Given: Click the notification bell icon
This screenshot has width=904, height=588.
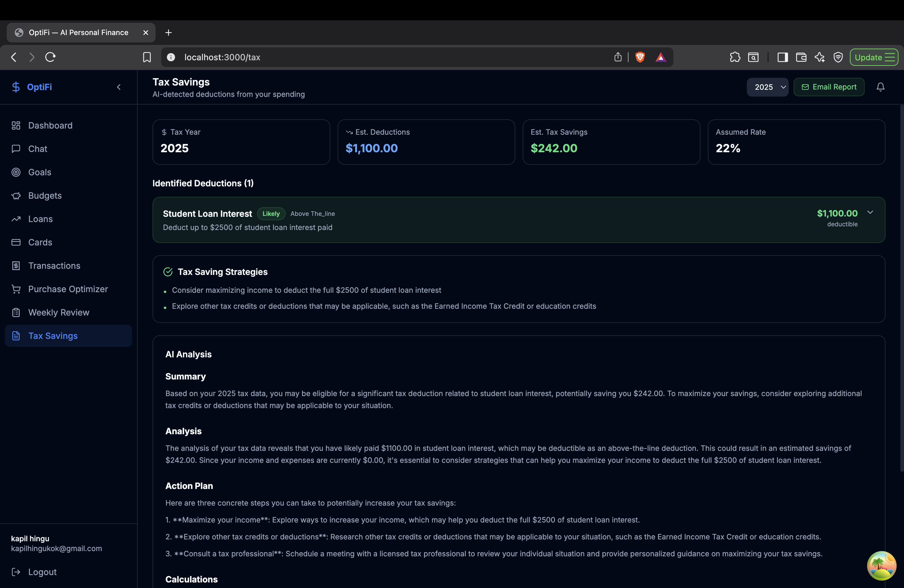Looking at the screenshot, I should pyautogui.click(x=880, y=87).
